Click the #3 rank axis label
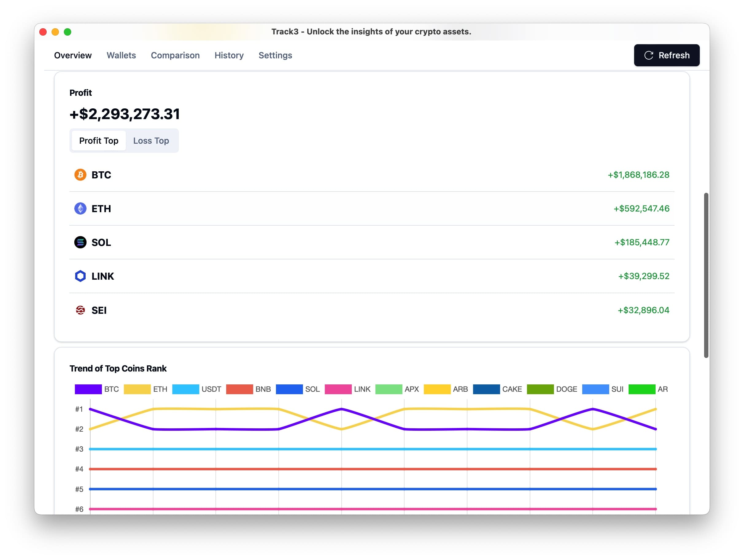The image size is (744, 560). point(79,449)
